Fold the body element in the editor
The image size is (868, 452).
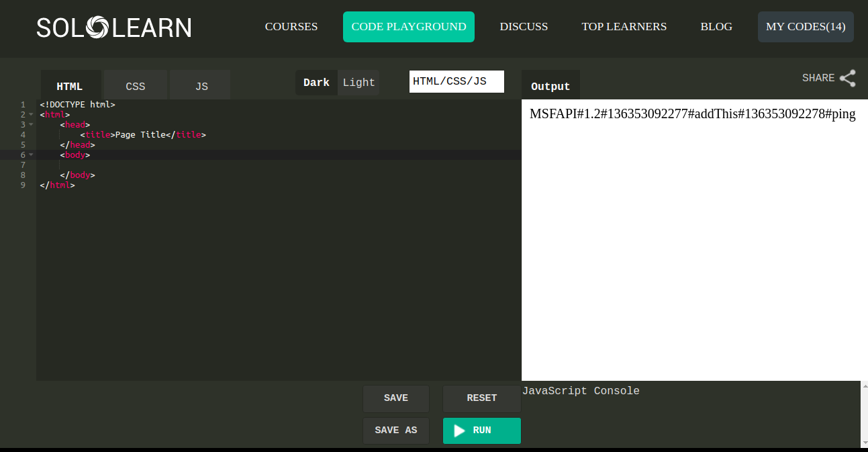coord(30,154)
